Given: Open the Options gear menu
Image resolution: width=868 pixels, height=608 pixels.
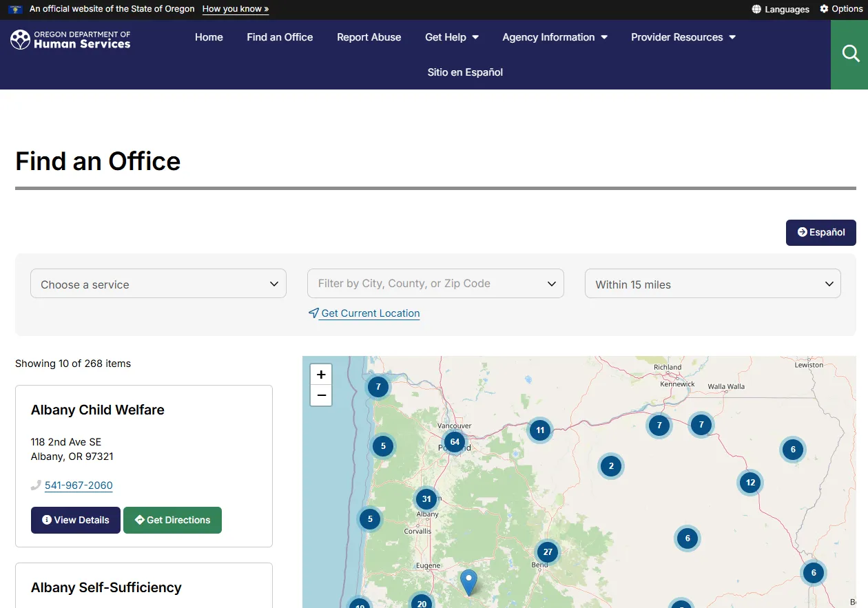Looking at the screenshot, I should coord(841,9).
